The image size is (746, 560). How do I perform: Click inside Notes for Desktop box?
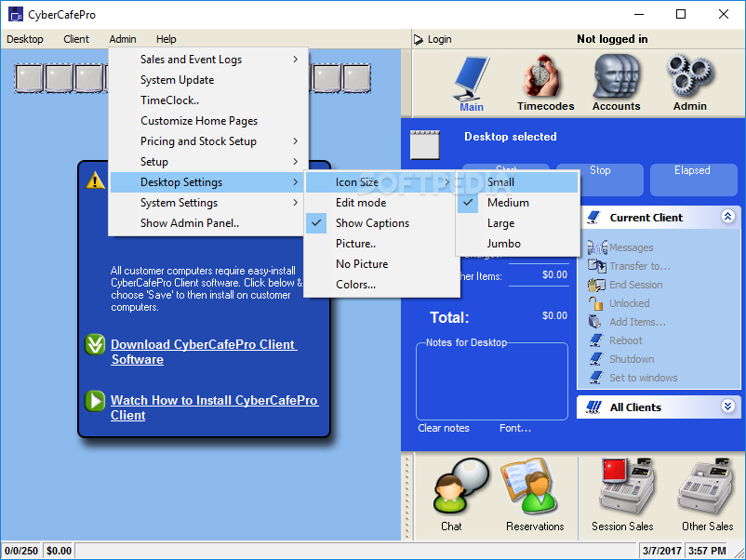point(492,383)
